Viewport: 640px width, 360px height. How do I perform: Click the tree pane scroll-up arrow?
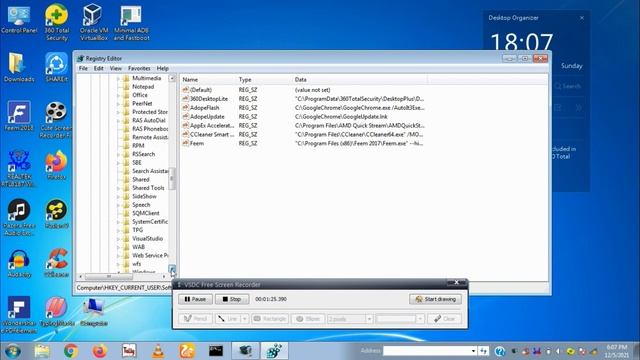click(172, 78)
